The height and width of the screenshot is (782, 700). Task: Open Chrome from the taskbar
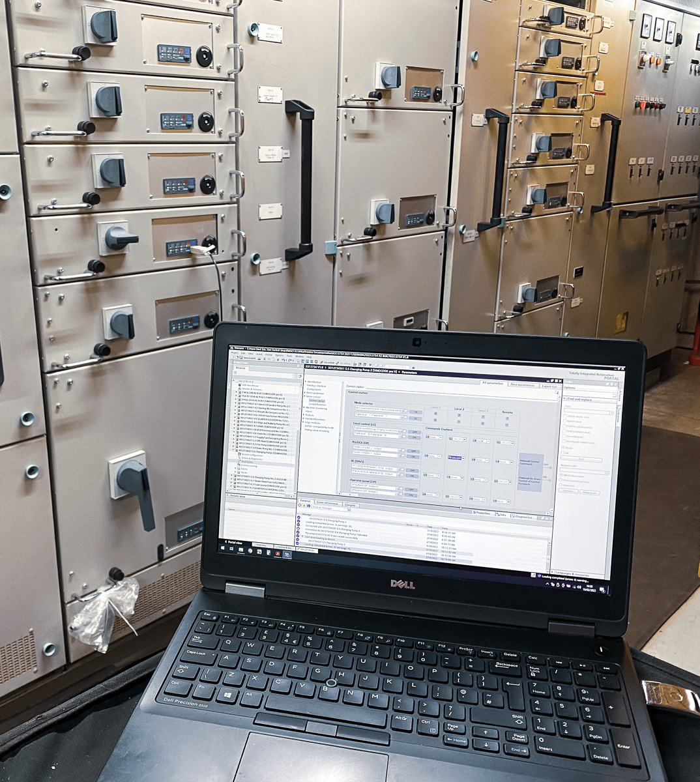pyautogui.click(x=250, y=551)
